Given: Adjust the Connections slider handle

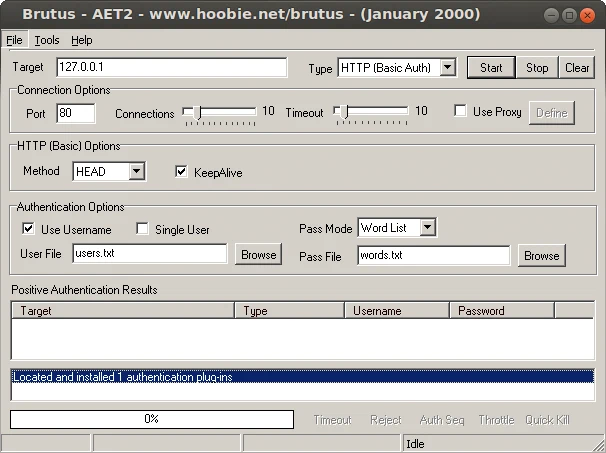Looking at the screenshot, I should click(199, 112).
